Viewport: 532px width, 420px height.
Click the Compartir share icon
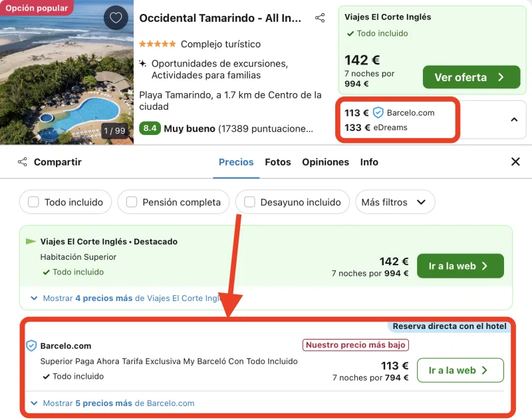[23, 162]
